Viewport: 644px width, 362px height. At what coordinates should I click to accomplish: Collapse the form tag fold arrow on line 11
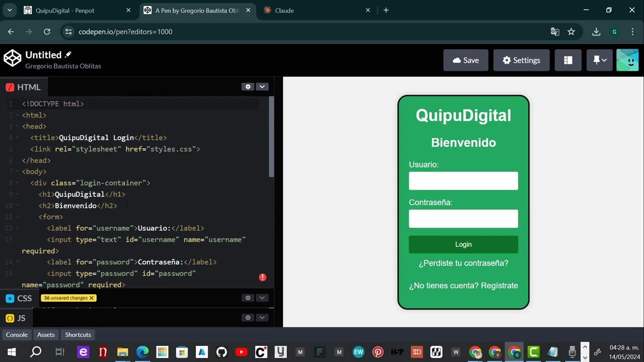pyautogui.click(x=19, y=217)
